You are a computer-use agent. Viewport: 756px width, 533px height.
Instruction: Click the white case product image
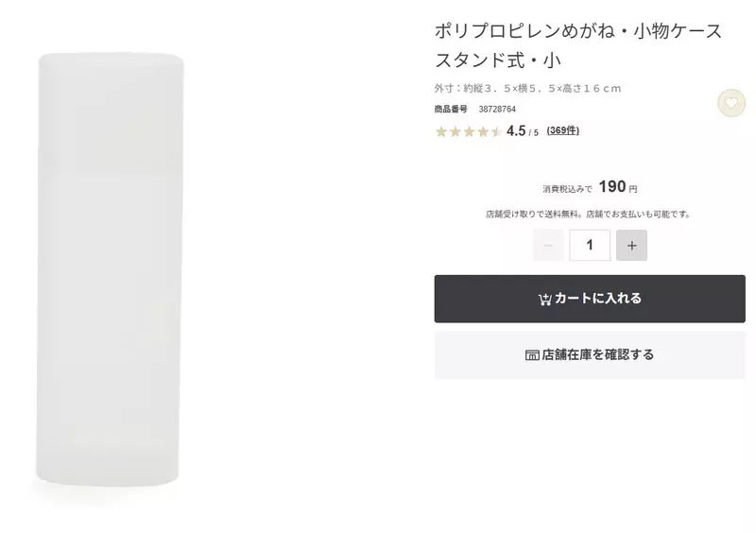pos(110,269)
